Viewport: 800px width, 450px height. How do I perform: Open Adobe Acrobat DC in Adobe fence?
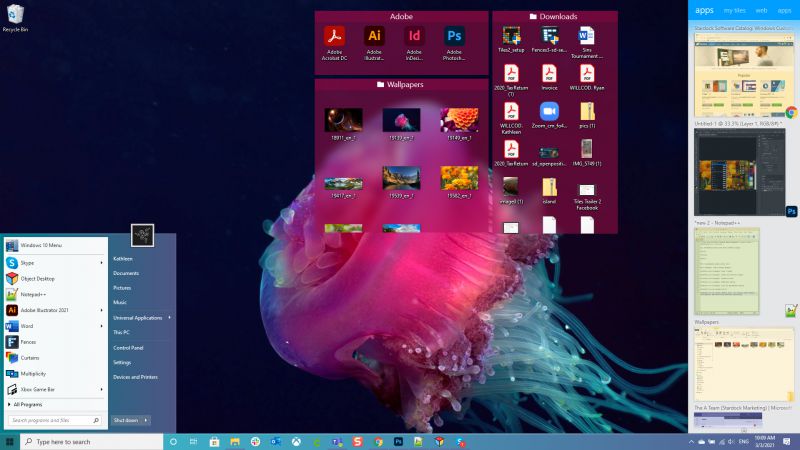pyautogui.click(x=334, y=39)
